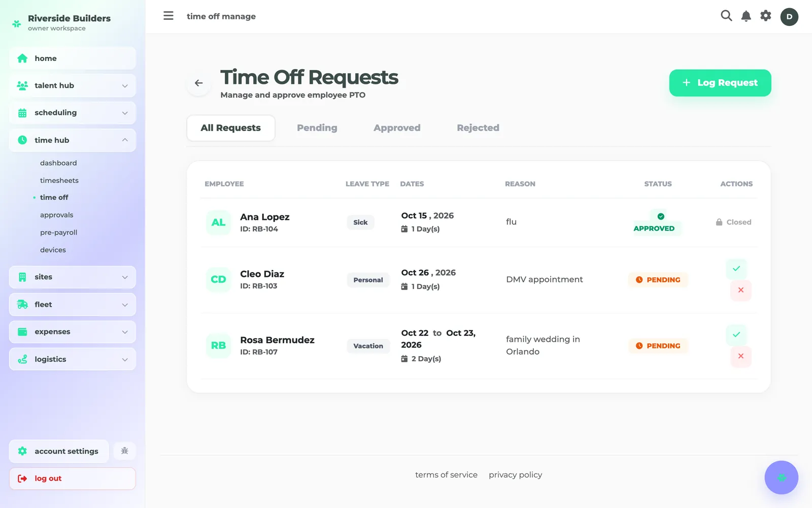Click the RB avatar for Rosa Bermudez
The width and height of the screenshot is (812, 508).
point(218,345)
